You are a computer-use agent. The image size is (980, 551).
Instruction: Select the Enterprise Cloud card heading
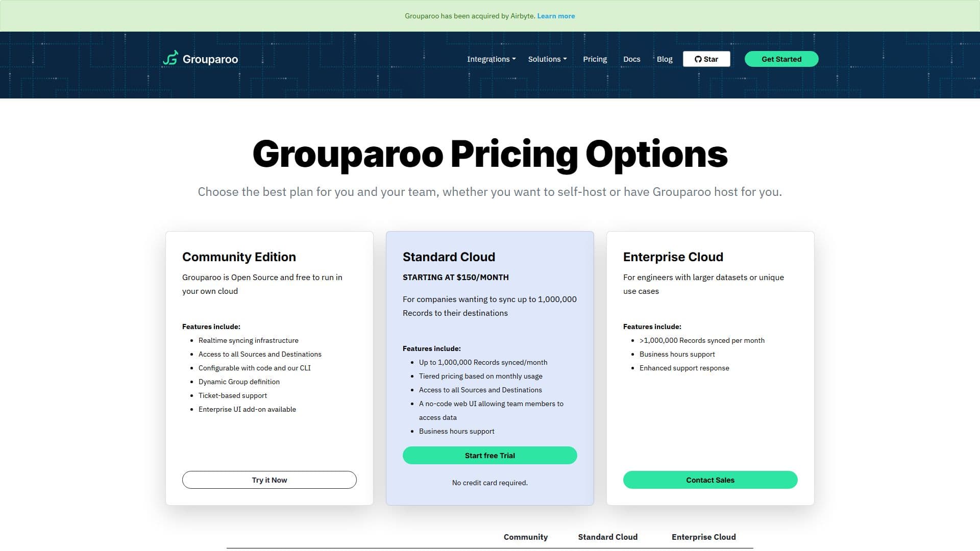[x=673, y=257]
